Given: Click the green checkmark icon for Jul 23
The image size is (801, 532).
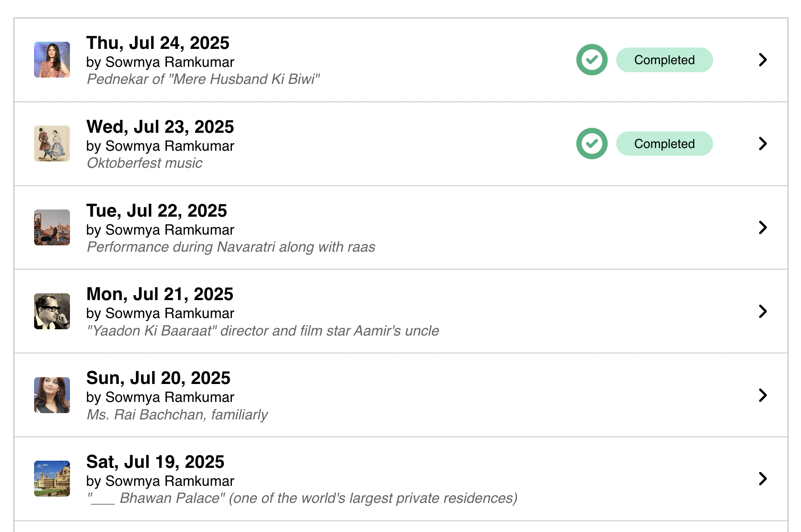Looking at the screenshot, I should (592, 144).
